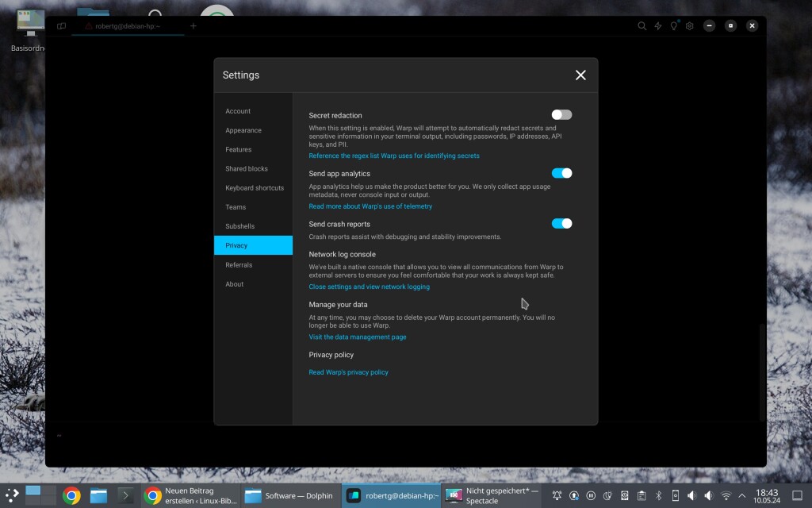812x508 pixels.
Task: Open the lightbulb resource icon in Warp's title bar
Action: click(x=674, y=26)
